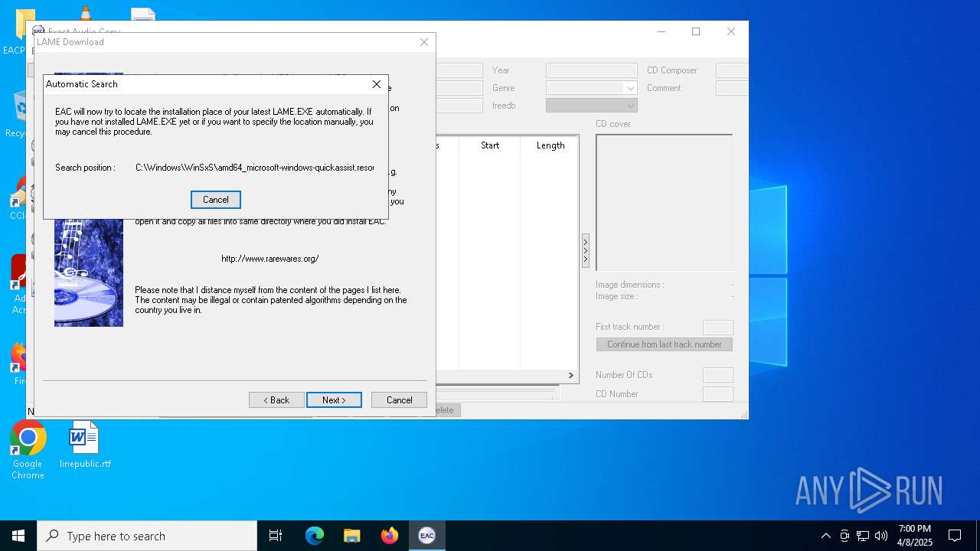
Task: Open the freedb dropdown
Action: [x=630, y=106]
